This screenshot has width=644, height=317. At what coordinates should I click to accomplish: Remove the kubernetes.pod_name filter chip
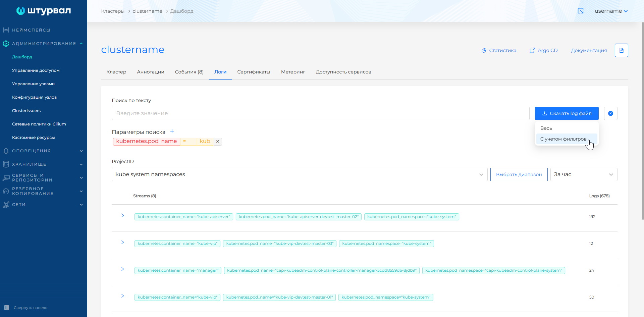[218, 142]
